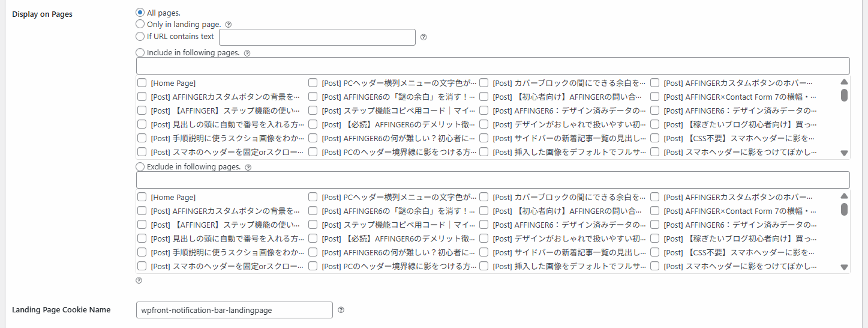Viewport: 868px width, 328px height.
Task: Check [Home Page] in the exclude list
Action: (142, 197)
